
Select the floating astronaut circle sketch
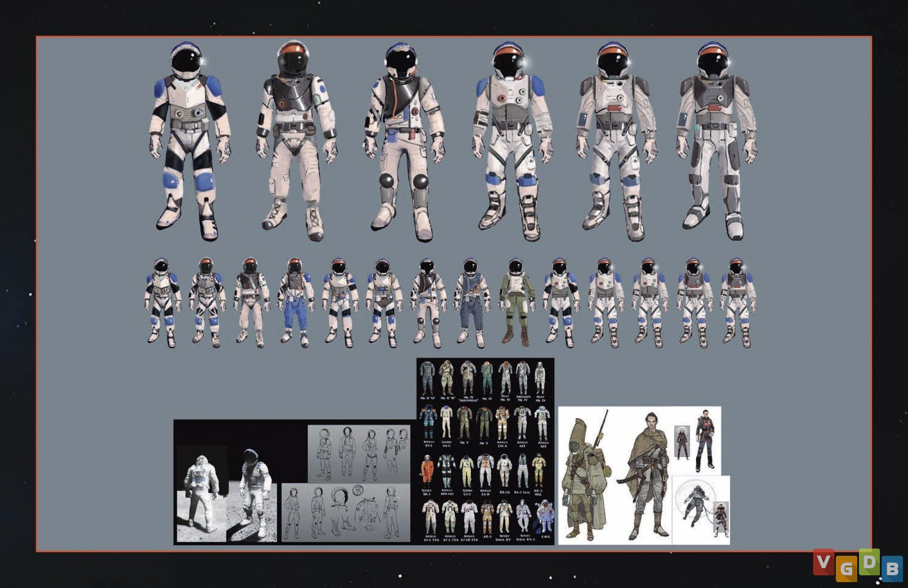coord(695,504)
